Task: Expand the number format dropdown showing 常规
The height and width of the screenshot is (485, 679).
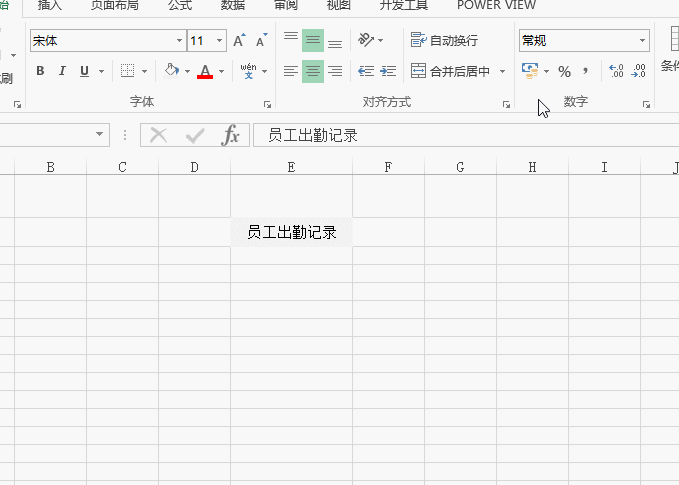Action: coord(642,41)
